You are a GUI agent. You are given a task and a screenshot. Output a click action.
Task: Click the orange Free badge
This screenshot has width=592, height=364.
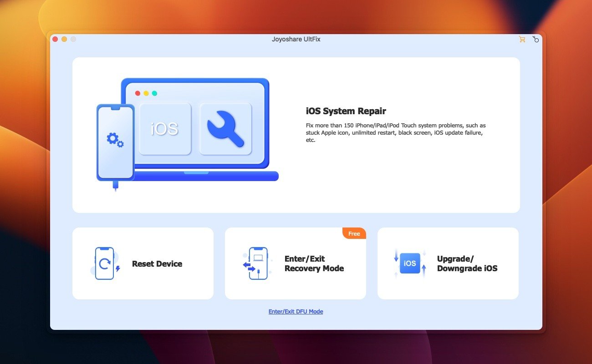coord(354,233)
